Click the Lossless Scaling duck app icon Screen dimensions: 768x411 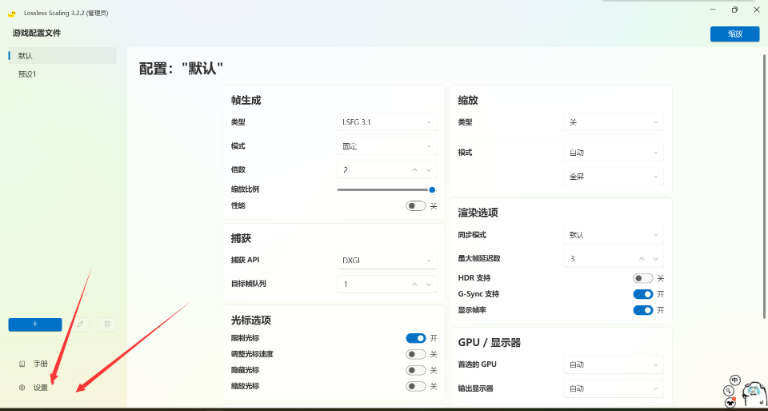tap(11, 12)
